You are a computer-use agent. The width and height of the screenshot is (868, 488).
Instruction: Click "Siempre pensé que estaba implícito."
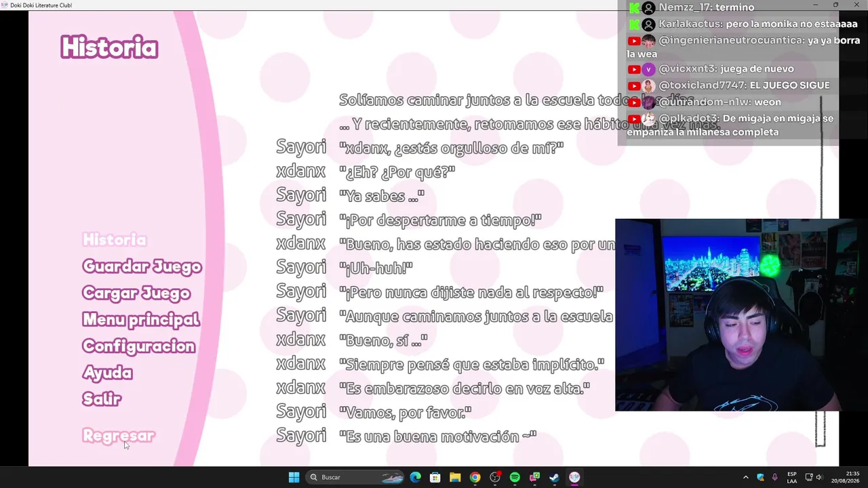(471, 365)
